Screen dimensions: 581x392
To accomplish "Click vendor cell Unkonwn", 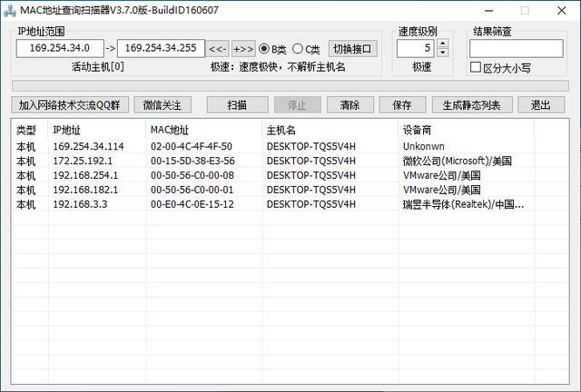I will click(424, 146).
